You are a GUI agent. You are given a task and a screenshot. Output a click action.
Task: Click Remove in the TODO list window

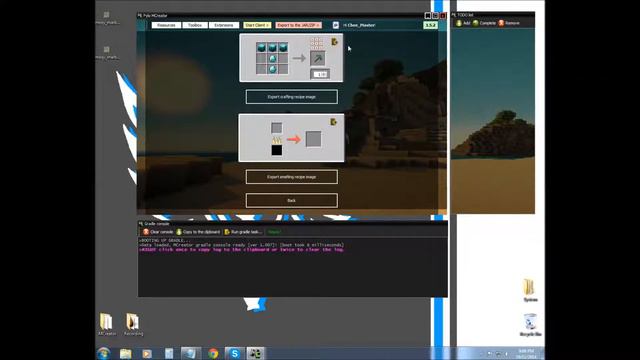[509, 23]
